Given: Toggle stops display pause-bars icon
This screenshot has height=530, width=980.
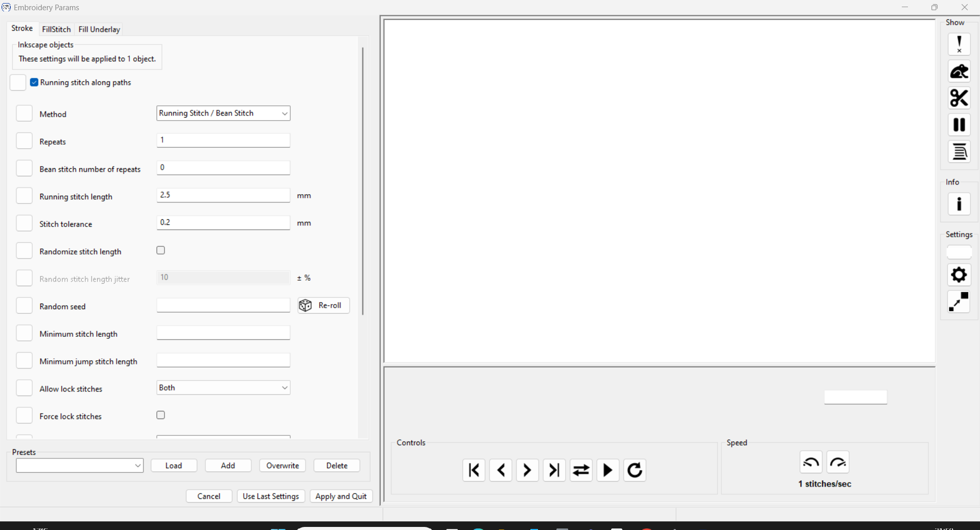Looking at the screenshot, I should (x=959, y=125).
